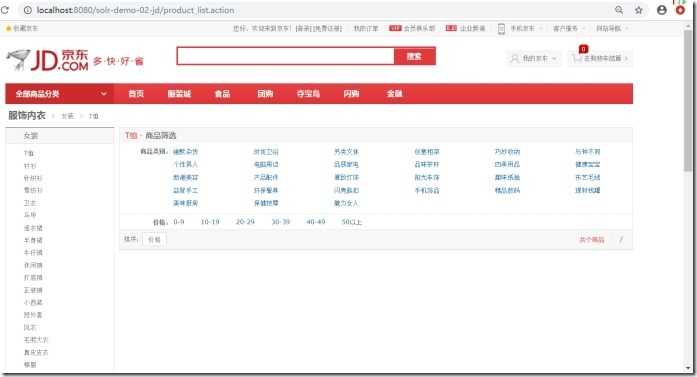Click the scrollbar down arrow
Screen dimensions: 697x377
[x=688, y=369]
